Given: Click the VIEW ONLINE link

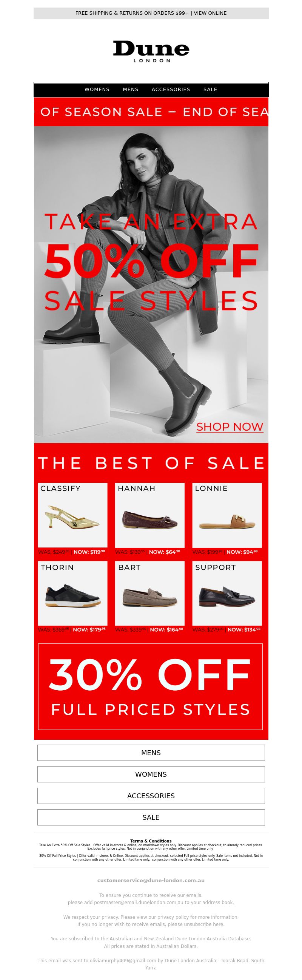Looking at the screenshot, I should point(210,13).
